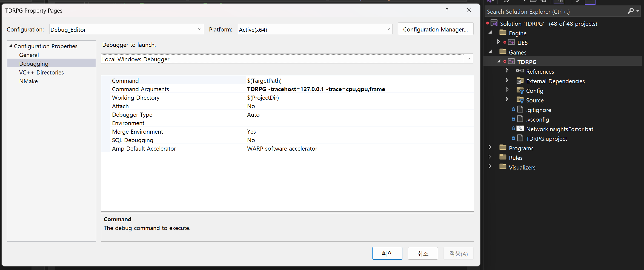Select the TDRPG project icon
644x270 pixels.
tap(511, 61)
